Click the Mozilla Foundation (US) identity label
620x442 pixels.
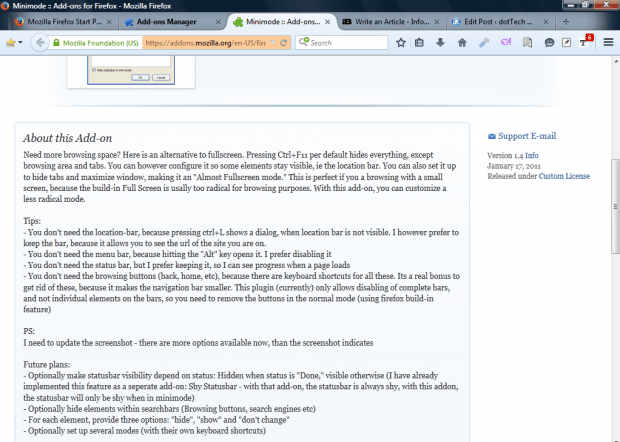(x=100, y=43)
